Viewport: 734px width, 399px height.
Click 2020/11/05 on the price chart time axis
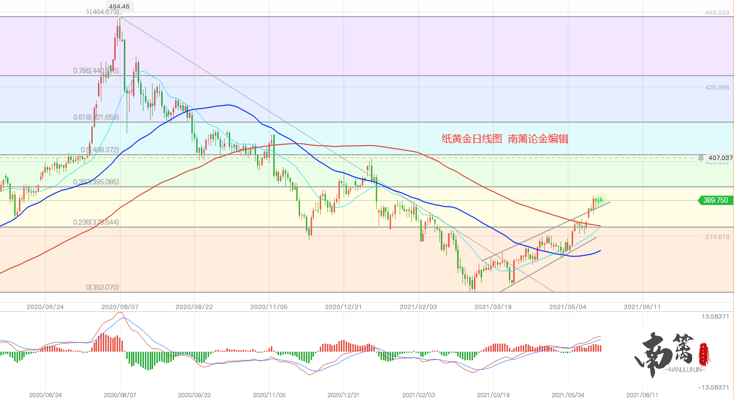coord(268,307)
